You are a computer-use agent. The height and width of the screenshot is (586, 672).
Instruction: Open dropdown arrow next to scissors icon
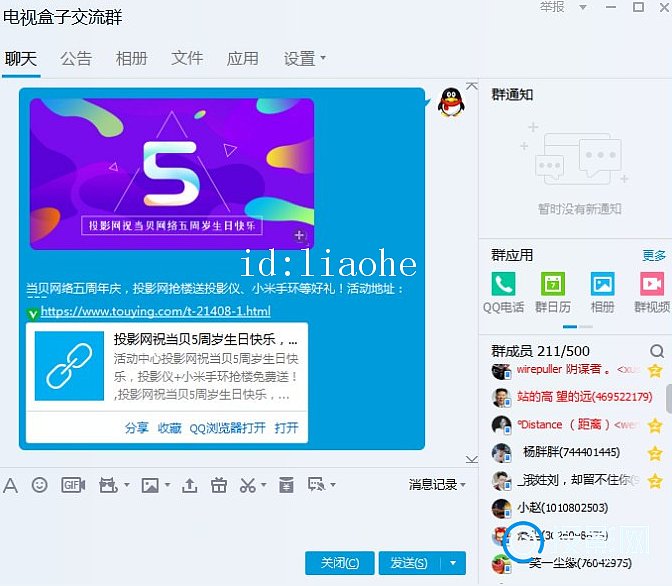coord(264,485)
